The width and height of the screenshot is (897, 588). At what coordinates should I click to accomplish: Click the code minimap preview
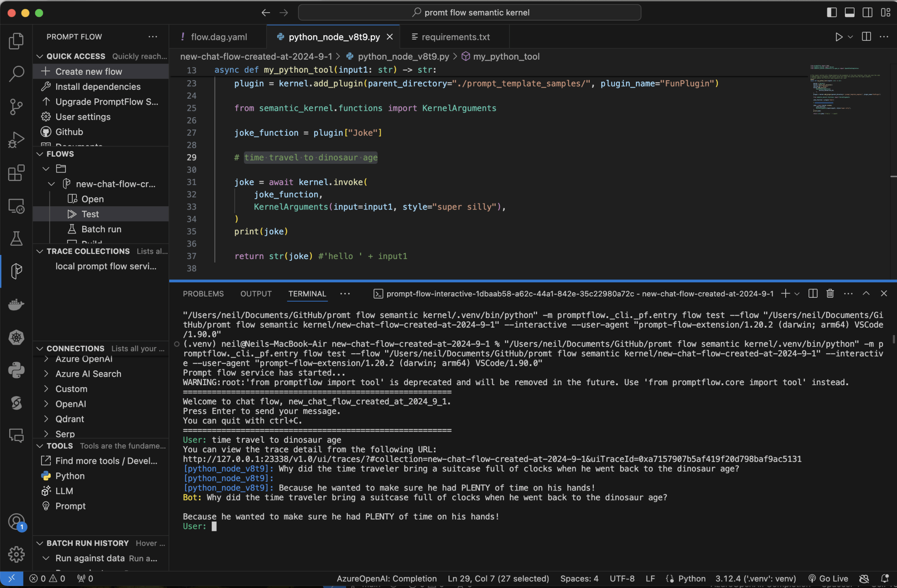tap(844, 90)
